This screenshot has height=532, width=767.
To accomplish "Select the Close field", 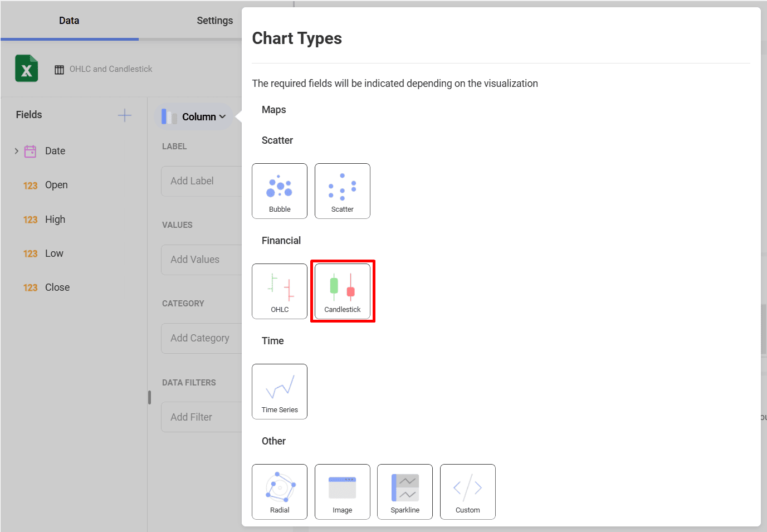I will click(x=57, y=287).
